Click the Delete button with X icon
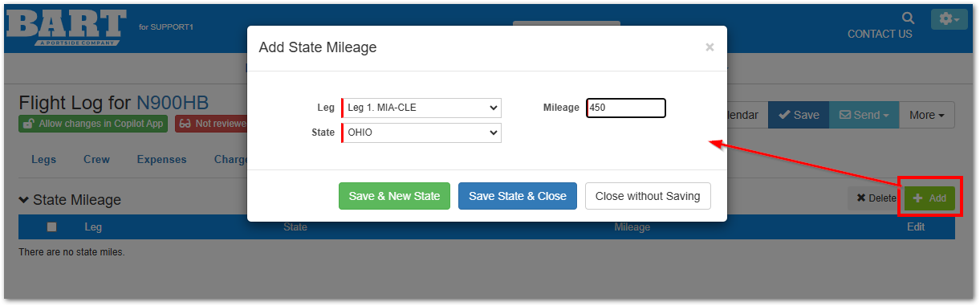The height and width of the screenshot is (306, 980). pos(874,198)
